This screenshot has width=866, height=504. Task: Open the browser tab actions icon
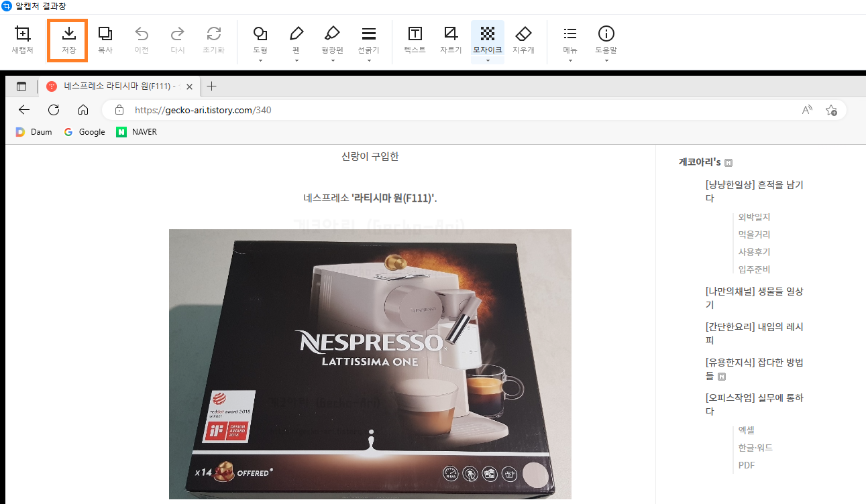pos(21,86)
